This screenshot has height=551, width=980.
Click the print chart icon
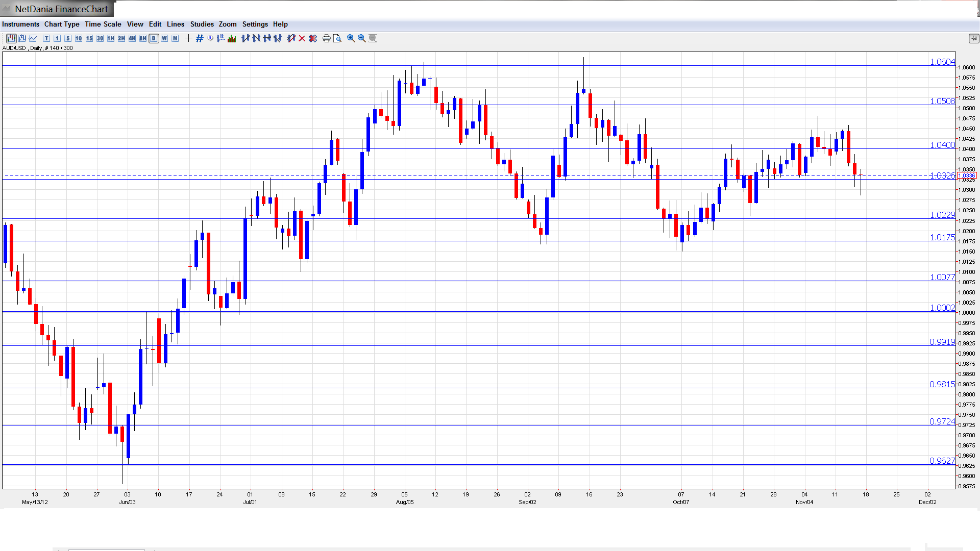click(326, 38)
